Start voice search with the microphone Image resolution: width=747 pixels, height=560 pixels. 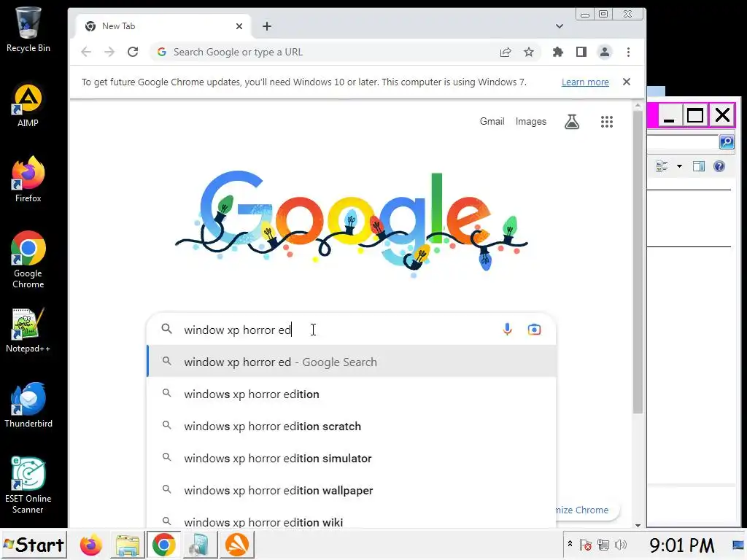pyautogui.click(x=508, y=329)
